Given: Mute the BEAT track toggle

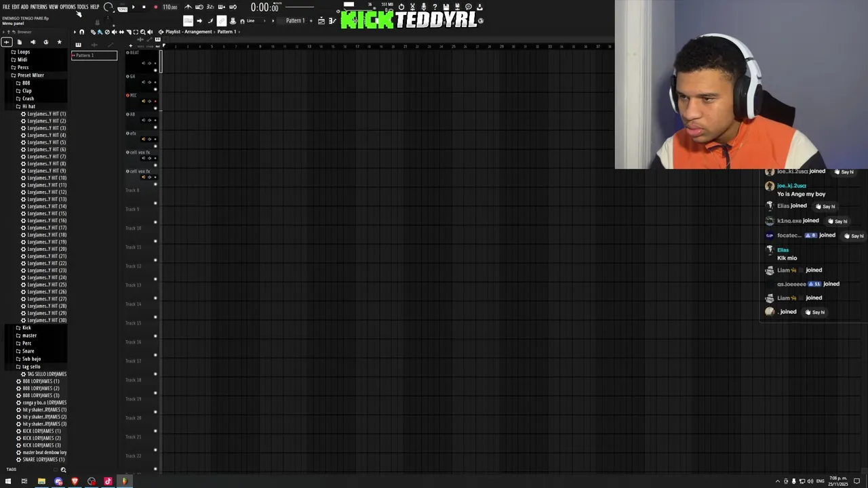Looking at the screenshot, I should [155, 69].
